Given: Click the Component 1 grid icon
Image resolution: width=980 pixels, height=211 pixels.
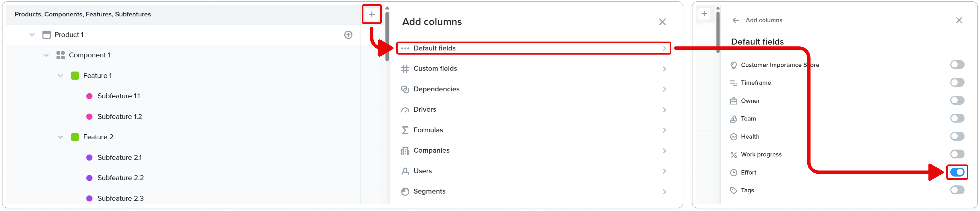Looking at the screenshot, I should point(61,55).
